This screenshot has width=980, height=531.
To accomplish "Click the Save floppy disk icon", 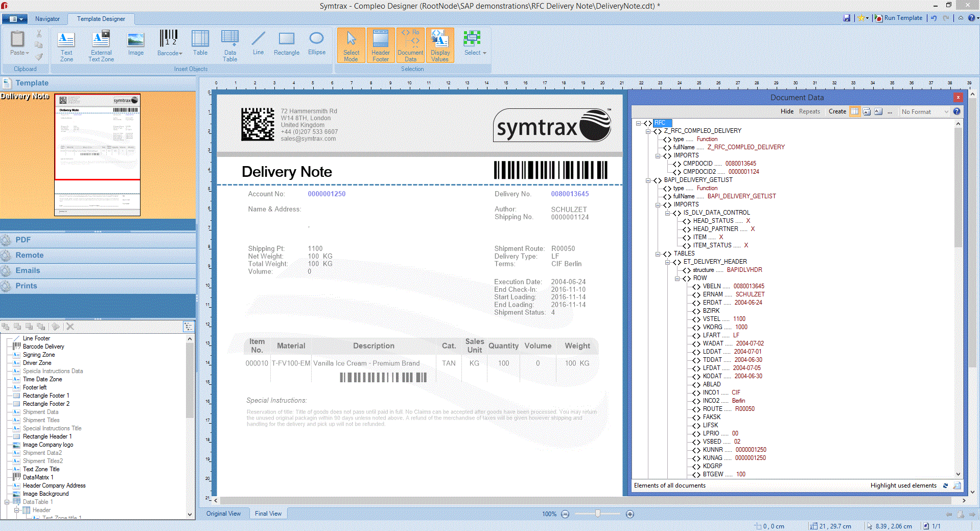I will tap(847, 18).
